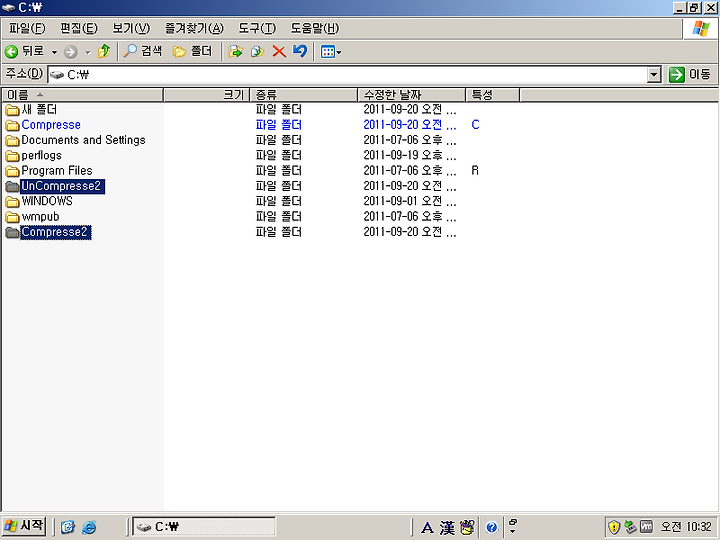Click the Copy To folder icon
The width and height of the screenshot is (720, 540).
click(258, 51)
